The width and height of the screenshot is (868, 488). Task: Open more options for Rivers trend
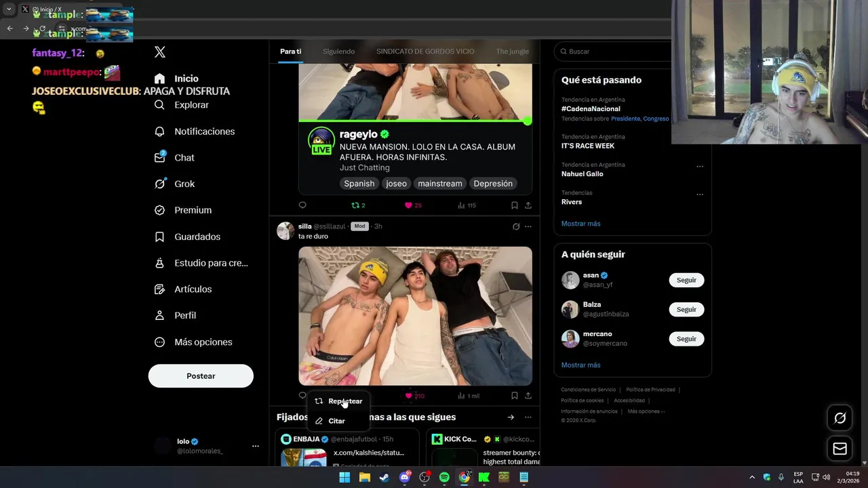700,195
